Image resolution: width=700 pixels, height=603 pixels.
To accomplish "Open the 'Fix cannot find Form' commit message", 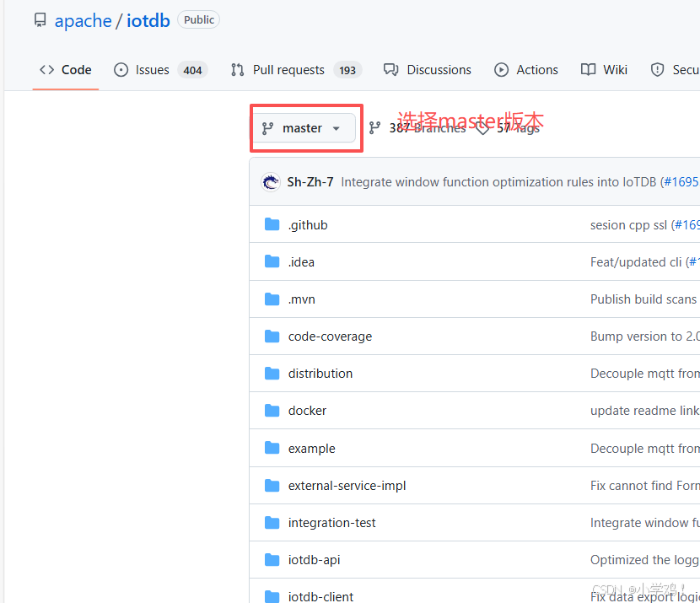I will pos(644,485).
